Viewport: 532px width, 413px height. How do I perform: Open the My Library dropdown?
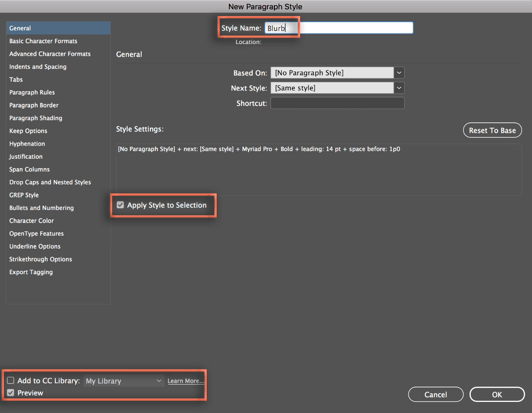tap(124, 381)
